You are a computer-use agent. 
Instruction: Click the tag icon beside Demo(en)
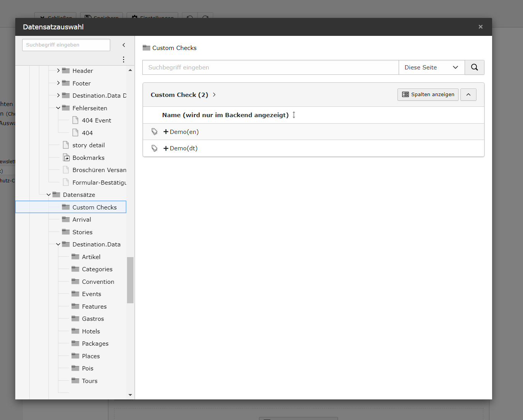pyautogui.click(x=154, y=132)
